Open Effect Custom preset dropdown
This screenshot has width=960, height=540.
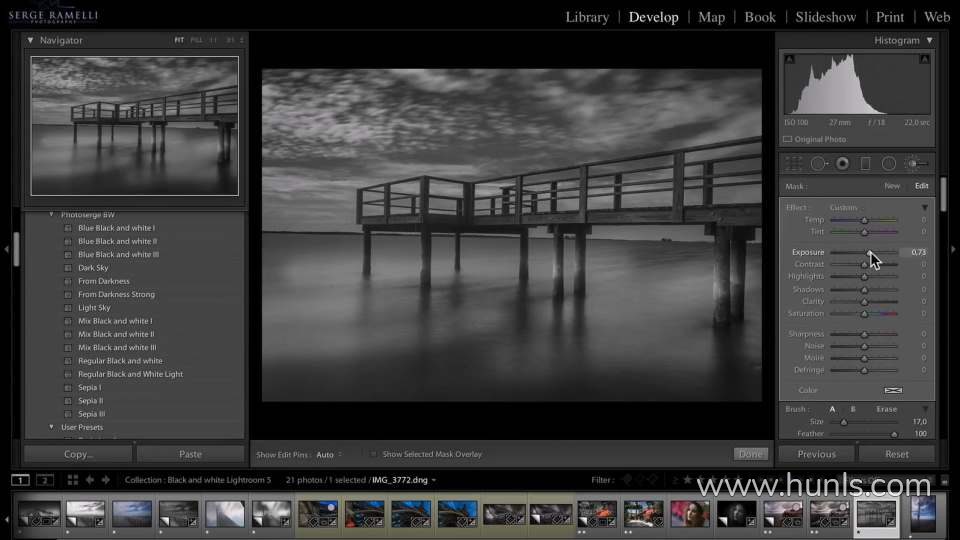tap(844, 208)
